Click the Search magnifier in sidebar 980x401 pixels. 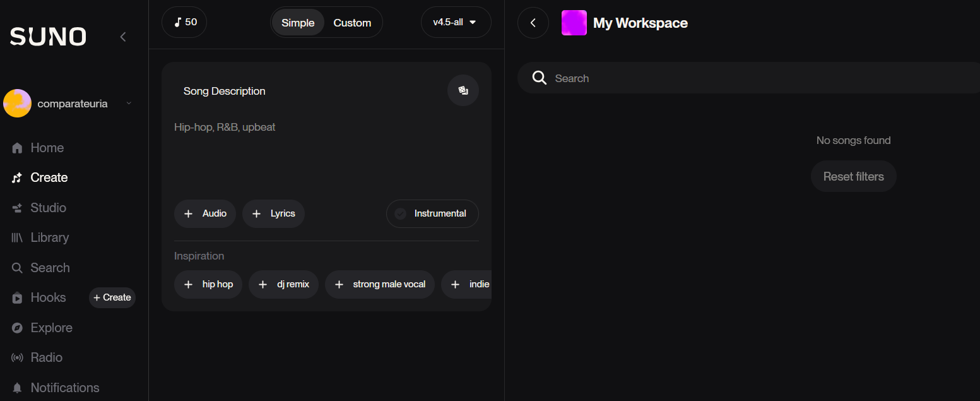pyautogui.click(x=17, y=268)
